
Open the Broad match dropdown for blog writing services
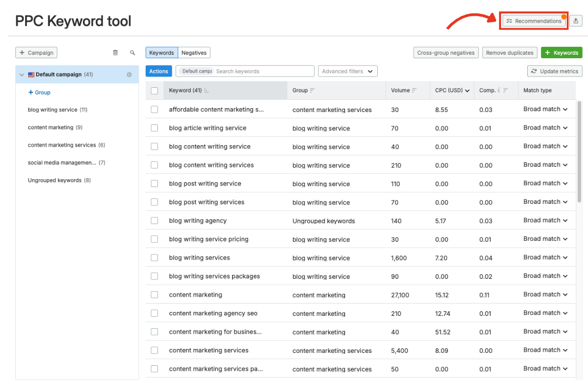[x=545, y=257]
